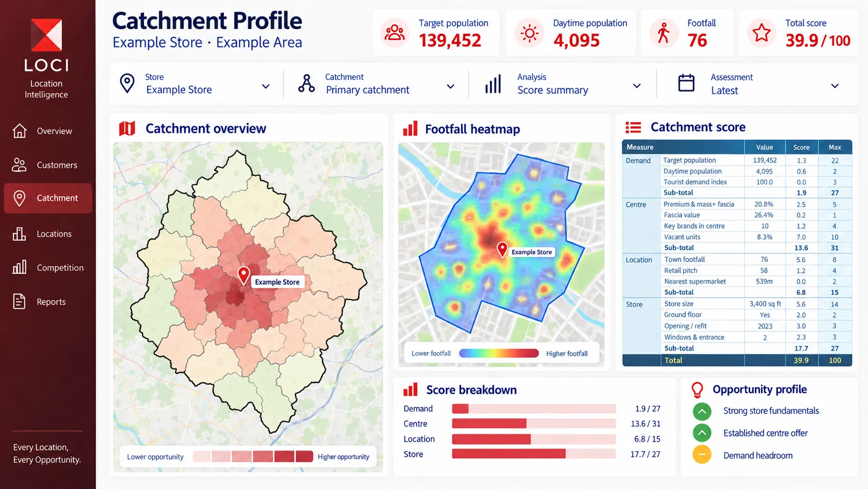Click the Target population people icon
Screen dimensions: 868x489
click(395, 33)
